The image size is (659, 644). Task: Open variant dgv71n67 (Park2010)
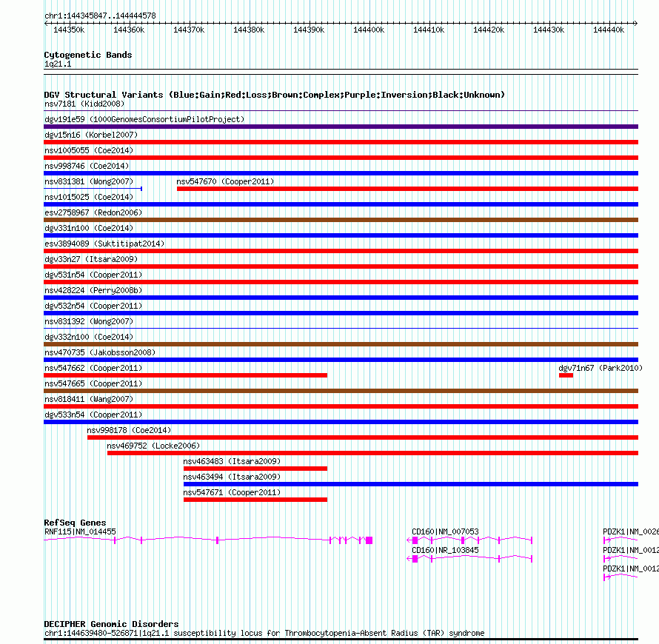tap(601, 368)
